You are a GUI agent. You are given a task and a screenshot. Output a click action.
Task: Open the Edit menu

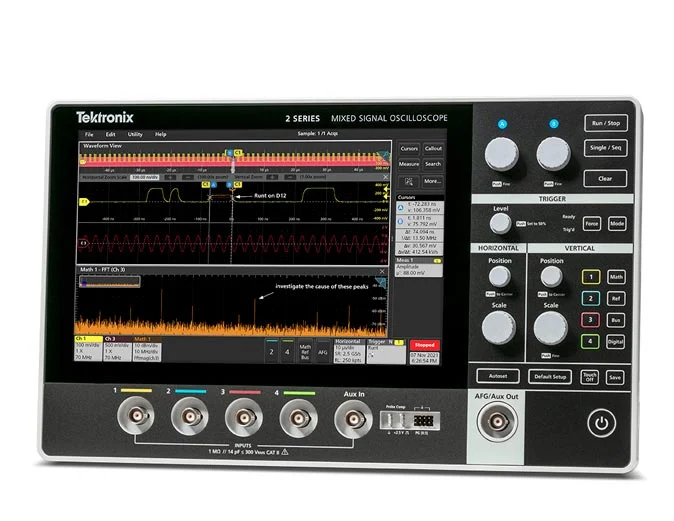(x=110, y=134)
